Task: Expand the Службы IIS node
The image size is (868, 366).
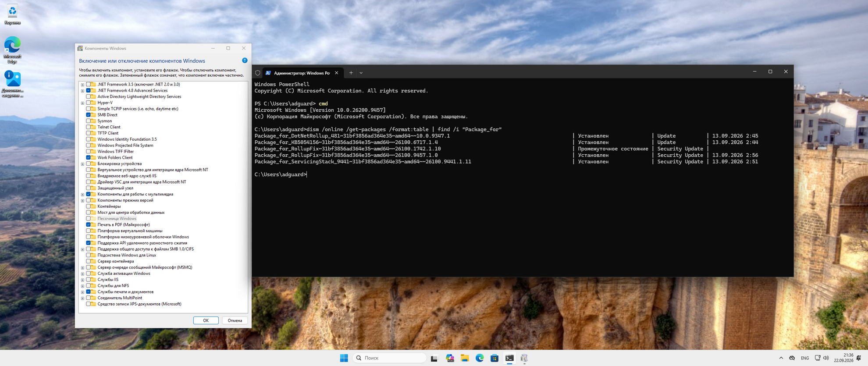Action: click(x=82, y=280)
